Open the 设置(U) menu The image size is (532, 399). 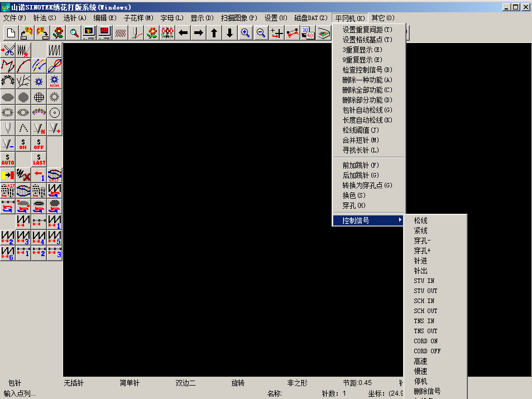pyautogui.click(x=275, y=18)
